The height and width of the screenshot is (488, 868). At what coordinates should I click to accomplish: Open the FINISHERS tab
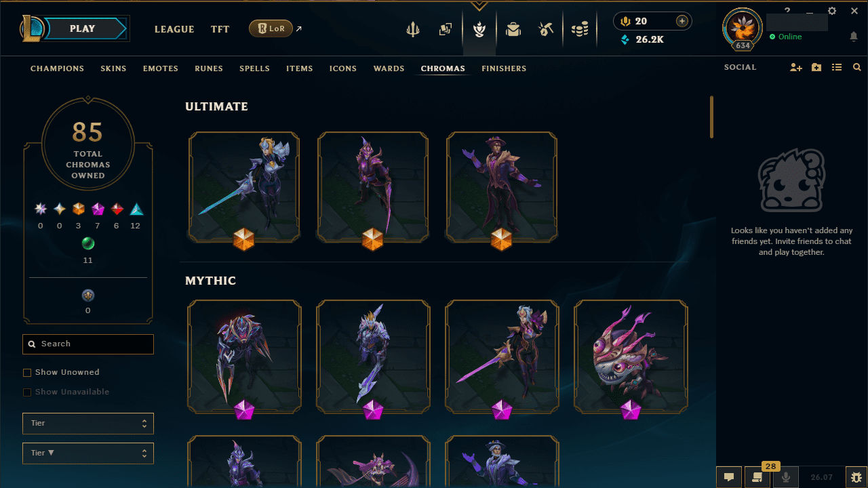pyautogui.click(x=504, y=68)
